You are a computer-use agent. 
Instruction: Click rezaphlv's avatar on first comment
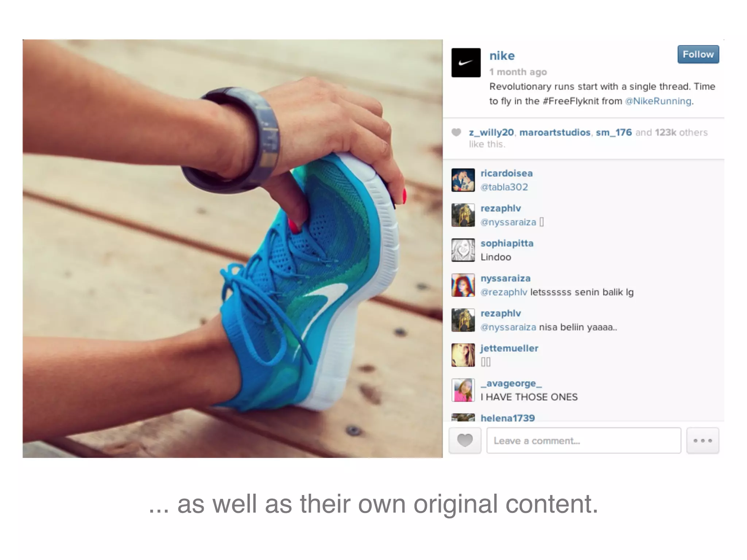point(463,215)
